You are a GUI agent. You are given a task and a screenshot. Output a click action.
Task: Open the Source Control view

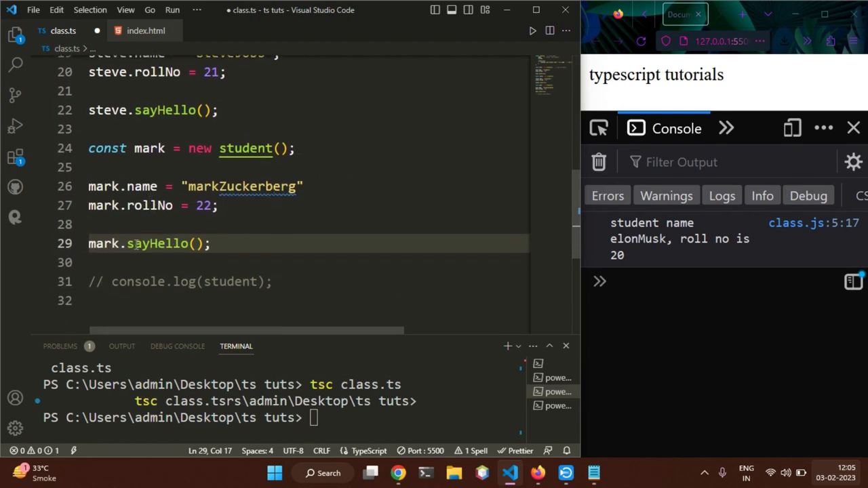click(x=16, y=95)
